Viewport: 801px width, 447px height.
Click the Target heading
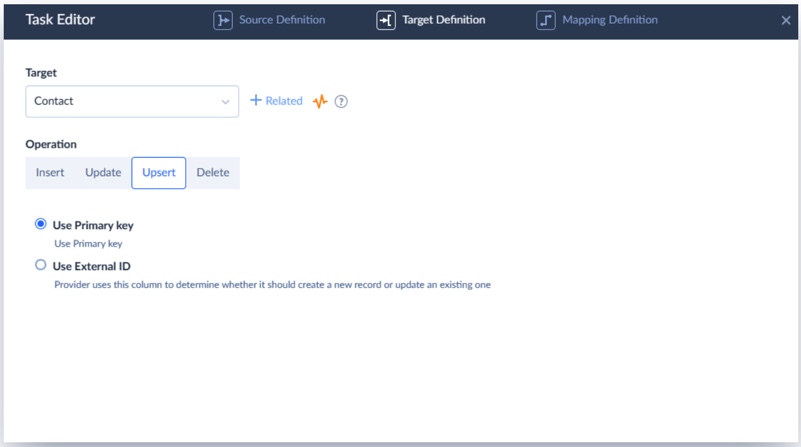tap(41, 73)
